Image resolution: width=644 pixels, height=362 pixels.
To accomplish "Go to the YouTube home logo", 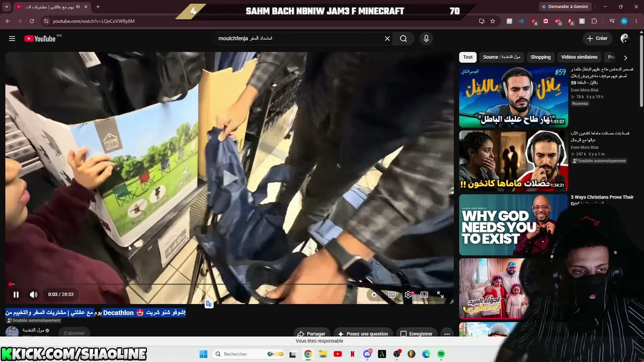I will pyautogui.click(x=40, y=39).
